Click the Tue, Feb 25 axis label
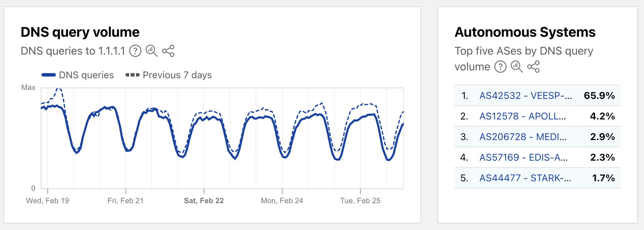 pyautogui.click(x=360, y=201)
